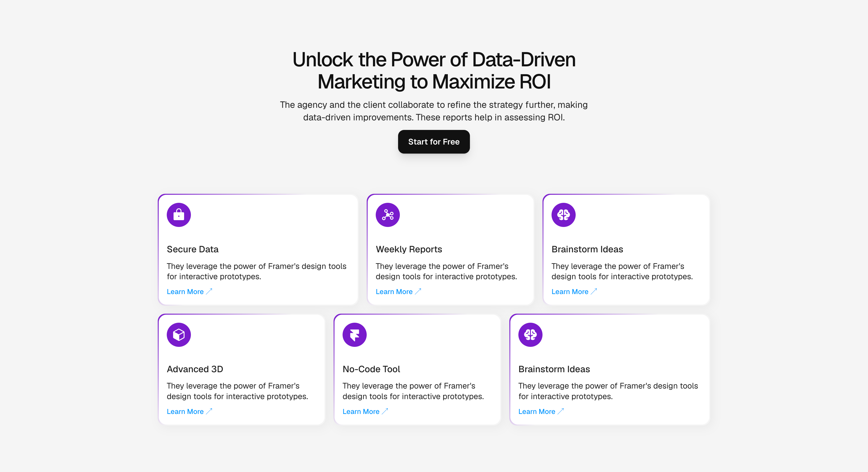868x472 pixels.
Task: Select the Weekly Reports card title
Action: tap(409, 249)
